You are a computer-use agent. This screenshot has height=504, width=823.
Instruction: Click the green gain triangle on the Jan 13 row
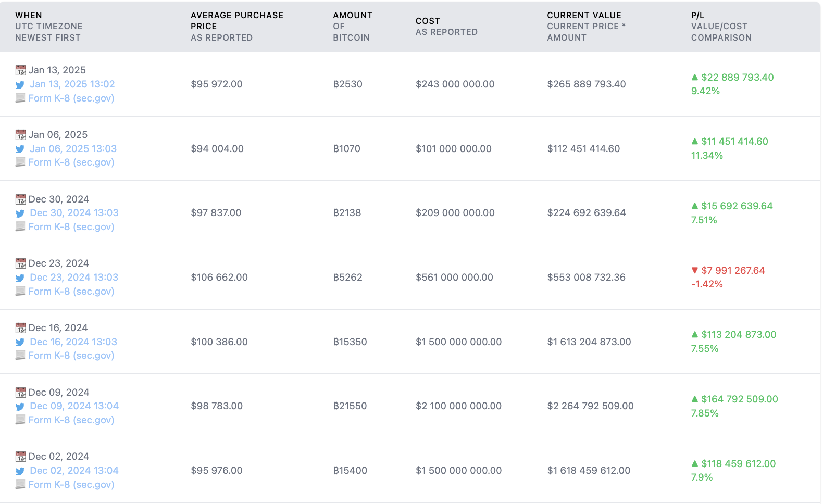click(x=694, y=77)
